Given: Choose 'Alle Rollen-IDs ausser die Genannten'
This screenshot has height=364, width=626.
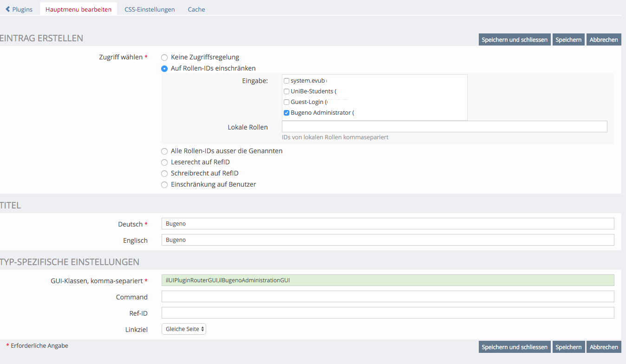Looking at the screenshot, I should click(164, 151).
